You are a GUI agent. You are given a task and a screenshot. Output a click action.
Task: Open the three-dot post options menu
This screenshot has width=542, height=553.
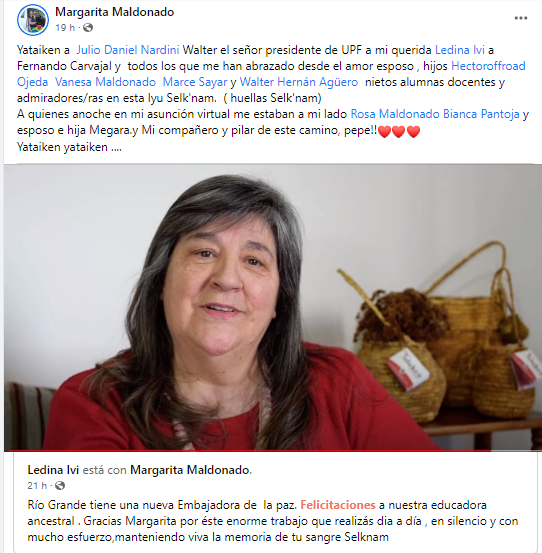[520, 18]
